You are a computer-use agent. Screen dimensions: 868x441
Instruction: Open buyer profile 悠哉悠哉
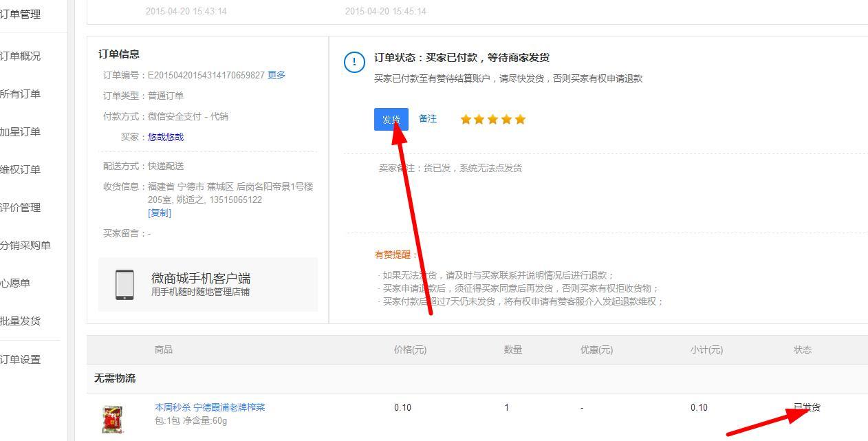coord(166,137)
